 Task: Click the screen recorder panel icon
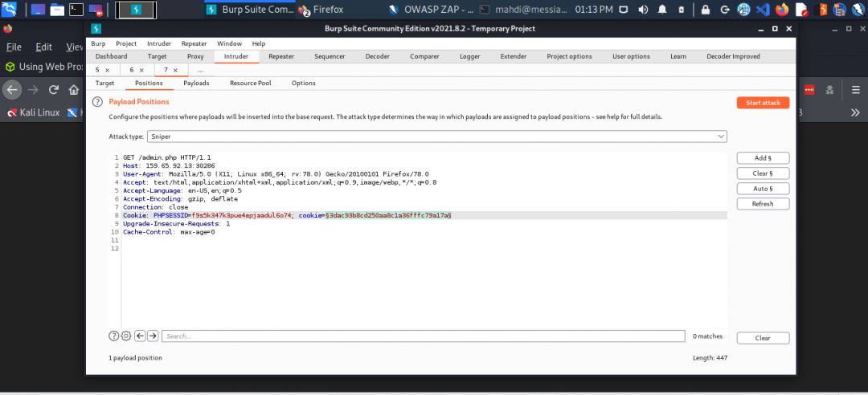point(96,9)
